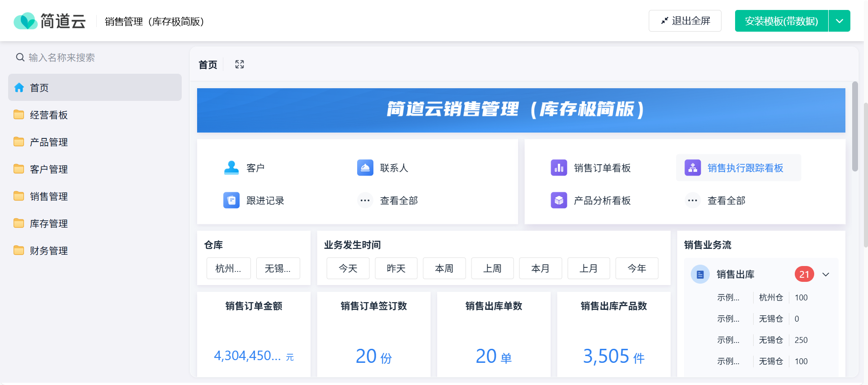The height and width of the screenshot is (385, 868).
Task: Open the 客户 link
Action: tap(255, 168)
